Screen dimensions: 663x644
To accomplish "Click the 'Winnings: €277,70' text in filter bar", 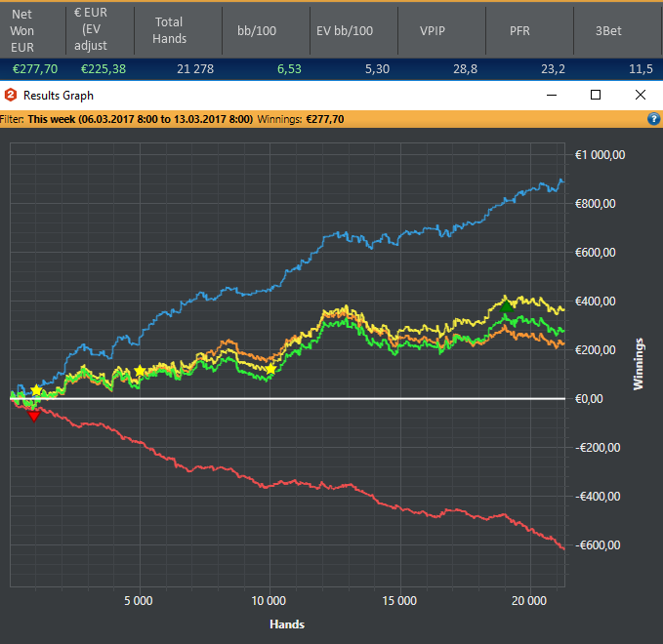I will 301,119.
